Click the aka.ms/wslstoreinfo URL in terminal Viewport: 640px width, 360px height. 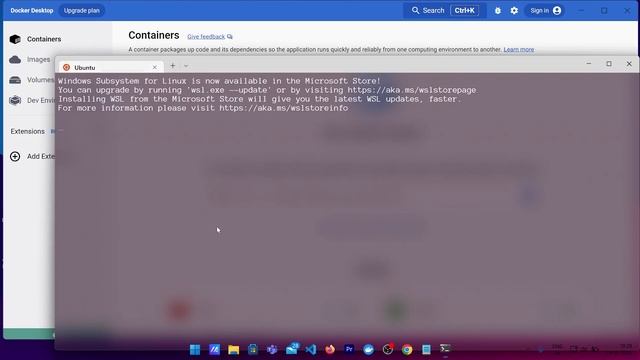pyautogui.click(x=284, y=108)
